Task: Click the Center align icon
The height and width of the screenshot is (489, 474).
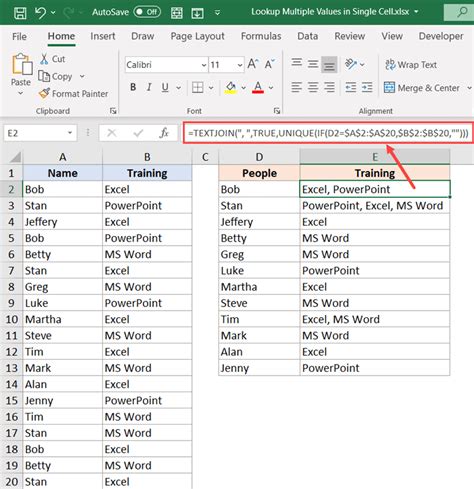Action: pyautogui.click(x=313, y=88)
